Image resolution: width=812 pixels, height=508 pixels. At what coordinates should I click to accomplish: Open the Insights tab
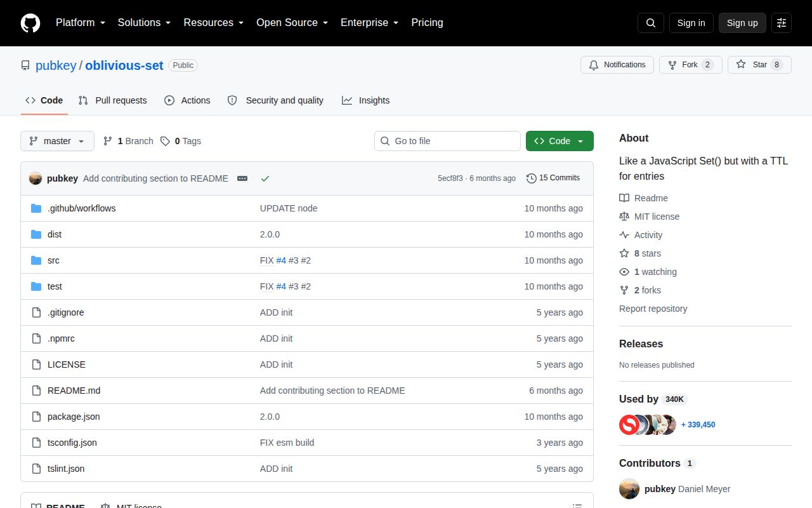point(365,100)
